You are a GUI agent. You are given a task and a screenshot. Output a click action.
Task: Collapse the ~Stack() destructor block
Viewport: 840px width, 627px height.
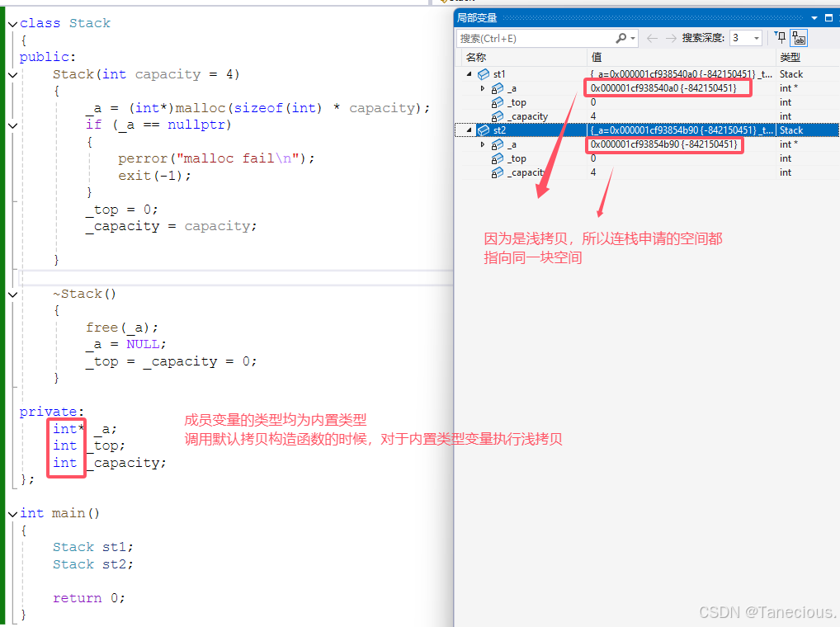13,294
